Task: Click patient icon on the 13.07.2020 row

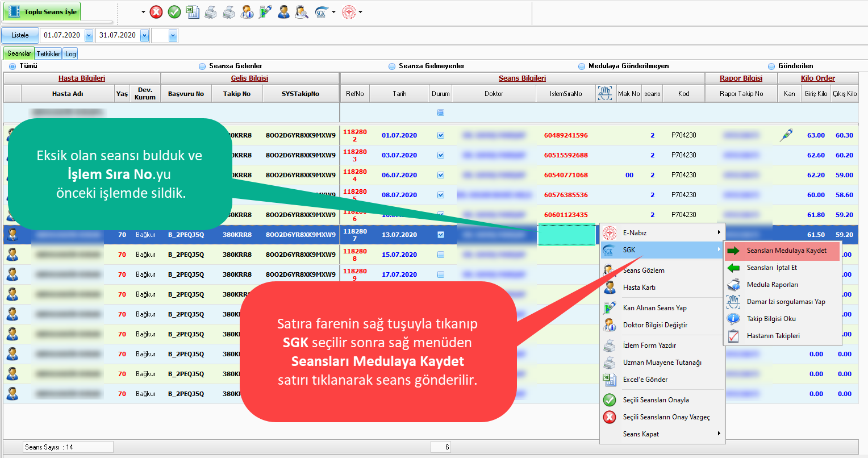Action: (x=12, y=235)
